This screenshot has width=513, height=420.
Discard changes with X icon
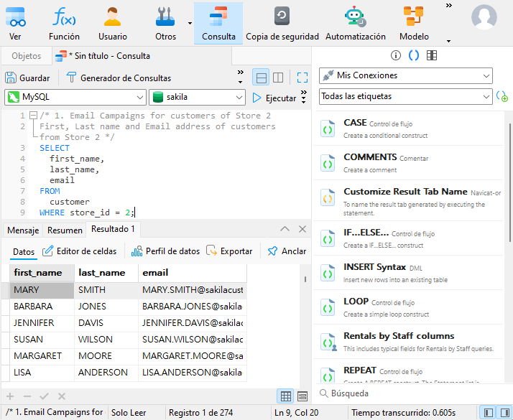tap(62, 396)
